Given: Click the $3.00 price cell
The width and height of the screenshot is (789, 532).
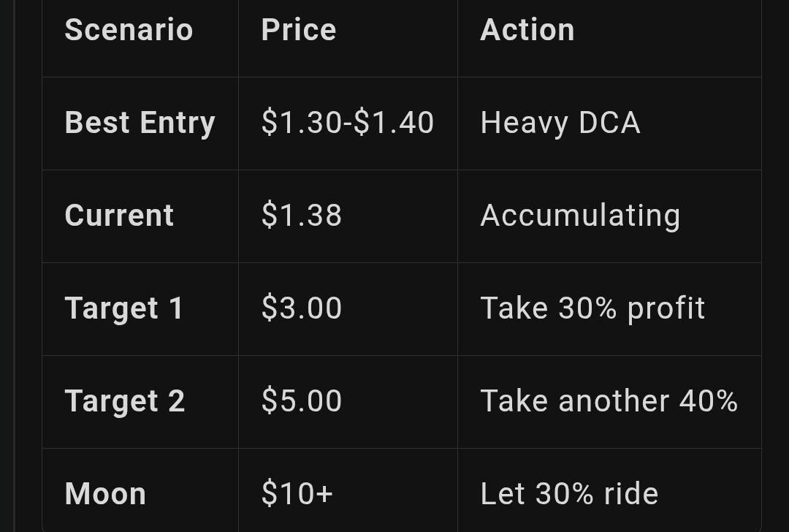Looking at the screenshot, I should 302,308.
